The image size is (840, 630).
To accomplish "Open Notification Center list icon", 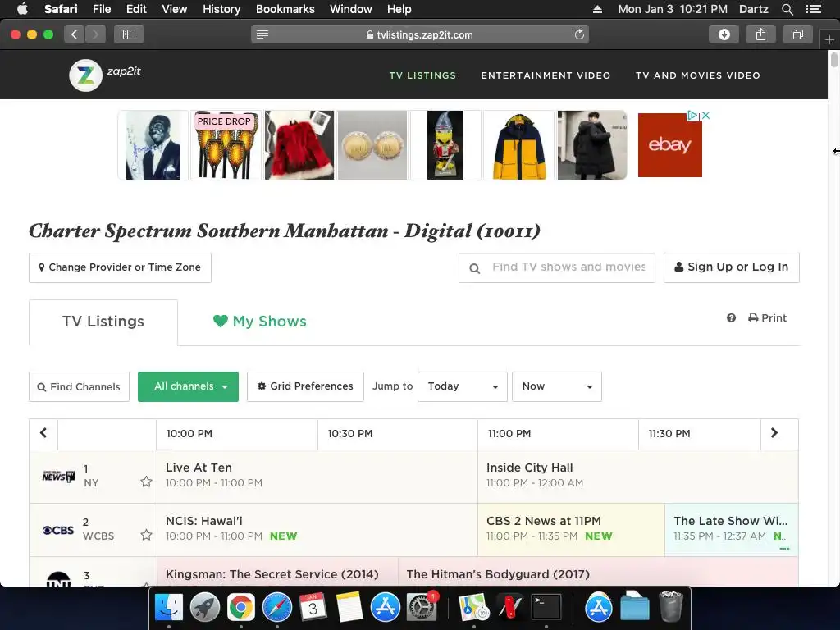I will [813, 9].
